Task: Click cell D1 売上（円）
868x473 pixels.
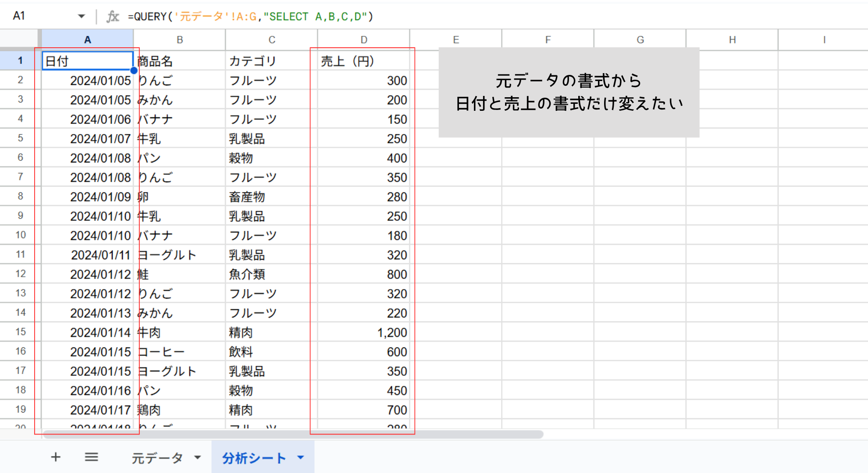Action: [364, 61]
